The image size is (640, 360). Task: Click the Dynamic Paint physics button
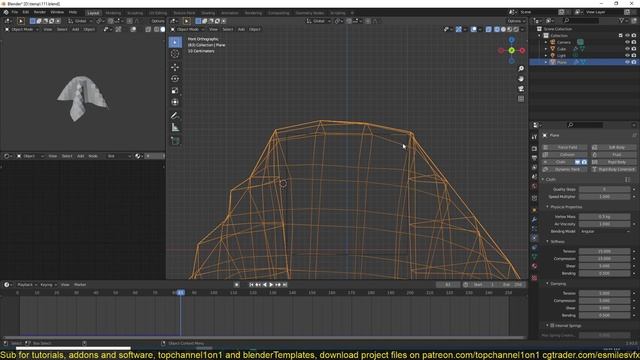tap(564, 169)
